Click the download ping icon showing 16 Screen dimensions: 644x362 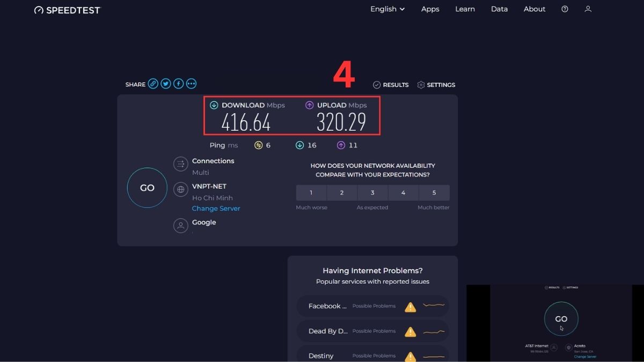pyautogui.click(x=299, y=145)
